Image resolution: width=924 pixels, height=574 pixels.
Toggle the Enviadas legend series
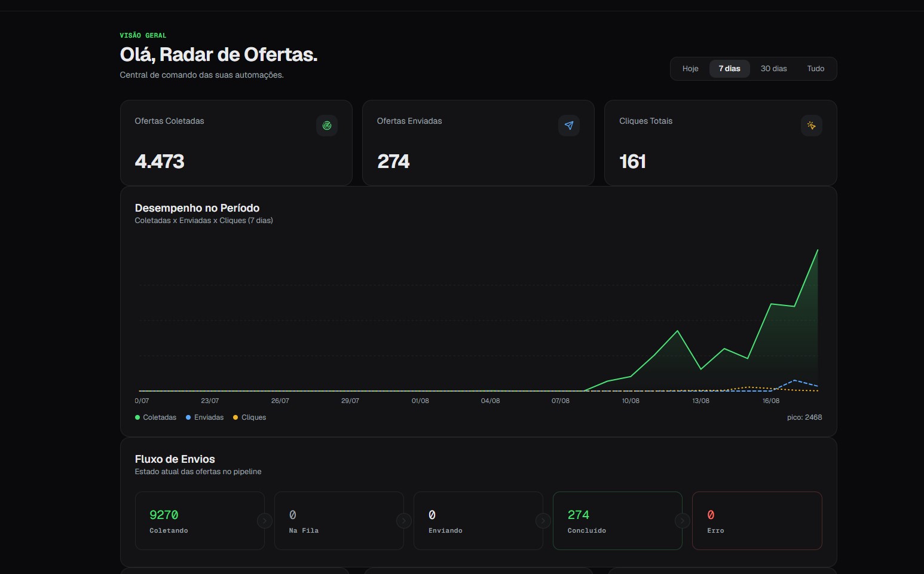pyautogui.click(x=205, y=417)
